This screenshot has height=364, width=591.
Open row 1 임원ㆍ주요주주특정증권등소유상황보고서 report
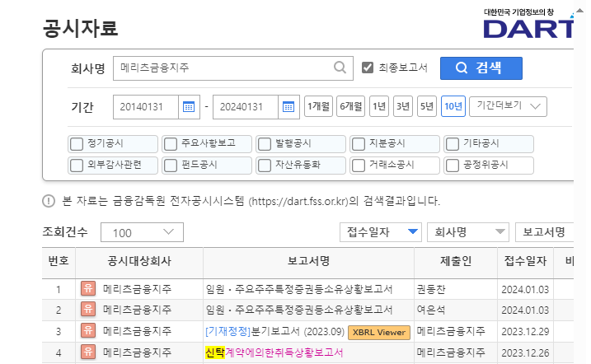299,289
